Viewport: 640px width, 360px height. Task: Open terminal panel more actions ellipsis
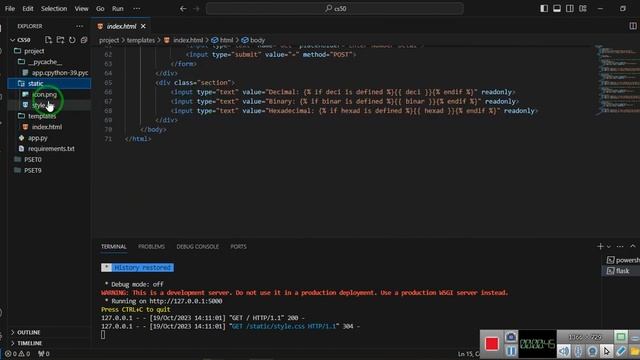coord(620,246)
